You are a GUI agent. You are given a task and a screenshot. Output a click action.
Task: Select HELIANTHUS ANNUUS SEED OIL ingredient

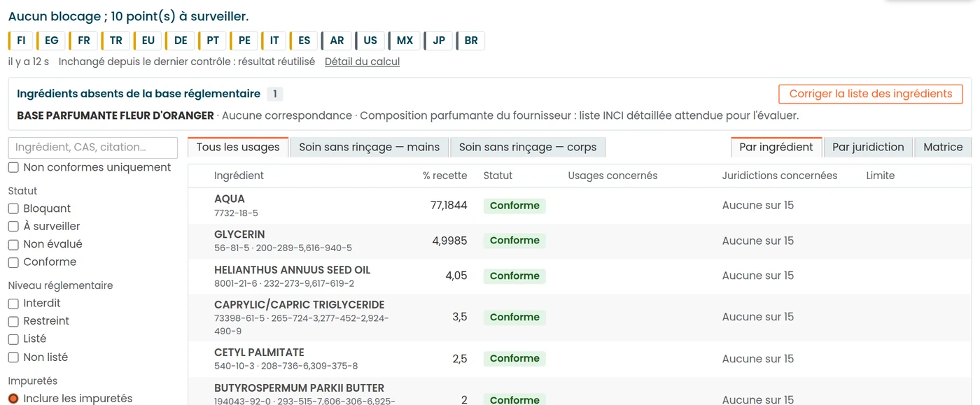293,270
